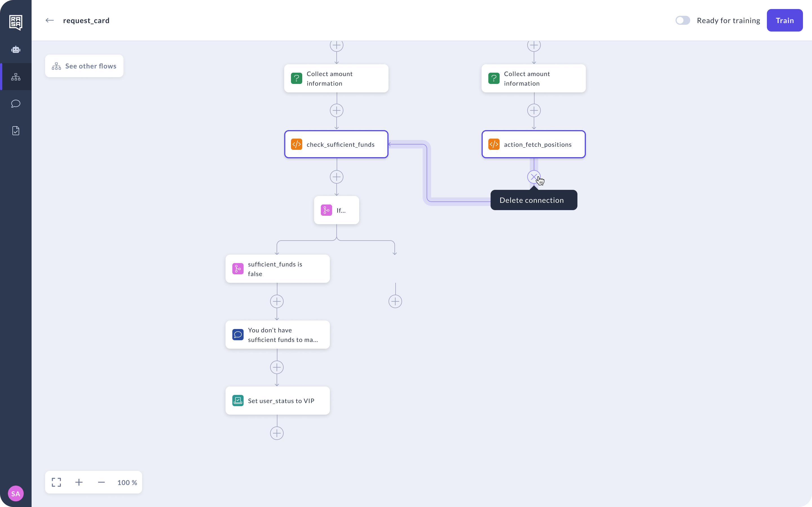Click the back arrow next to request_card
This screenshot has height=507, width=812.
tap(50, 21)
